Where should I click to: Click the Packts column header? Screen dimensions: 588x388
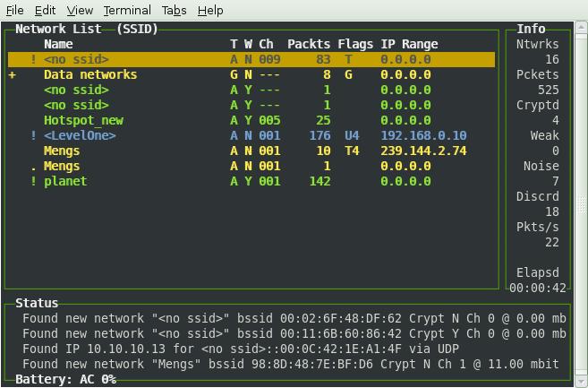point(309,44)
